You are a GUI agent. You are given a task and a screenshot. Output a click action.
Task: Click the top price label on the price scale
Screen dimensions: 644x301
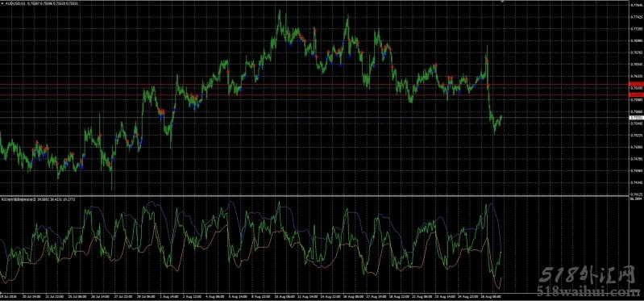(x=636, y=6)
